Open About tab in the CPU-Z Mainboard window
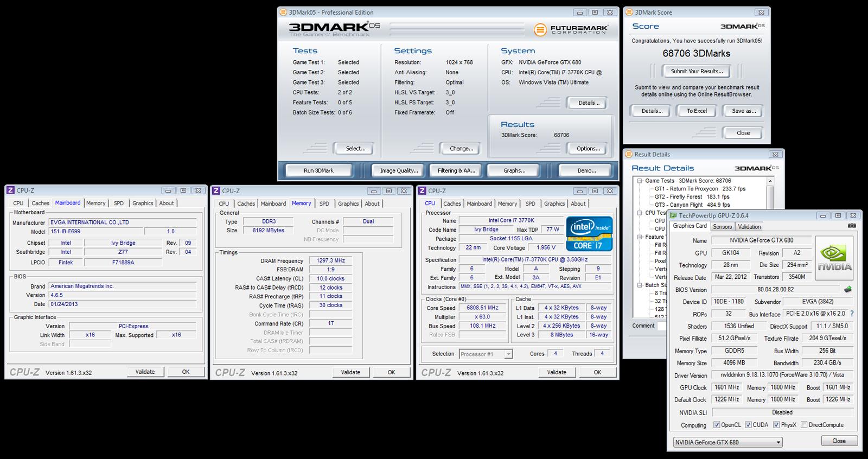868x459 pixels. pos(167,203)
